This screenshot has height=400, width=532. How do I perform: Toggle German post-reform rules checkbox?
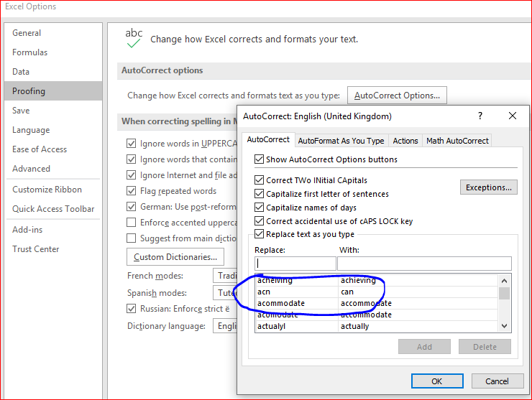point(131,206)
